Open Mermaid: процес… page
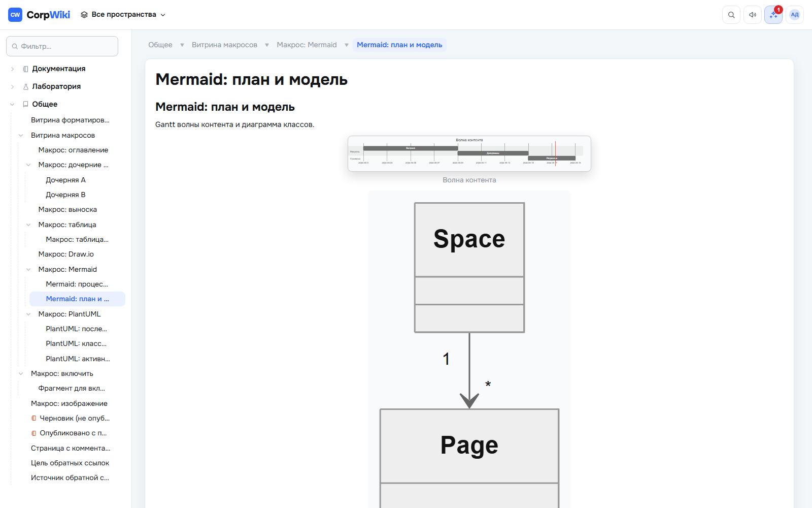 (77, 284)
